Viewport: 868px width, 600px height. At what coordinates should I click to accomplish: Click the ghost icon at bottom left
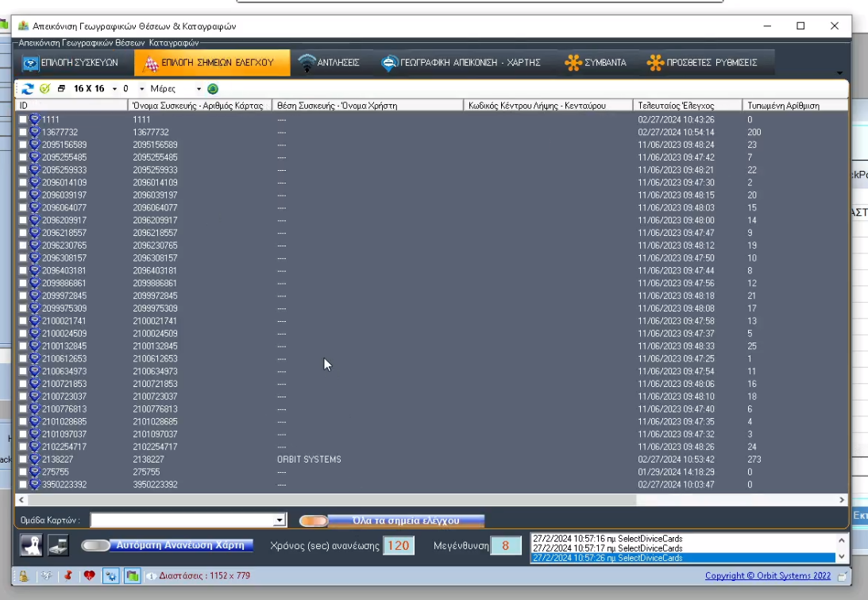(x=32, y=545)
